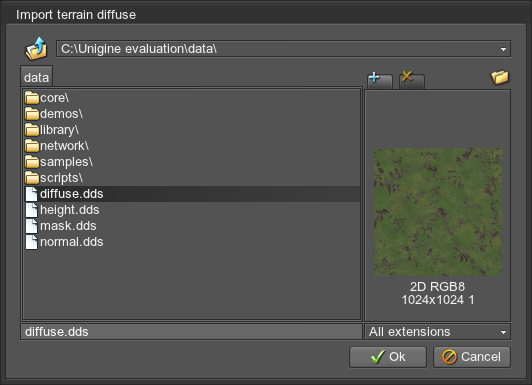Open the All extensions dropdown
Viewport: 532px width, 385px height.
coord(437,332)
